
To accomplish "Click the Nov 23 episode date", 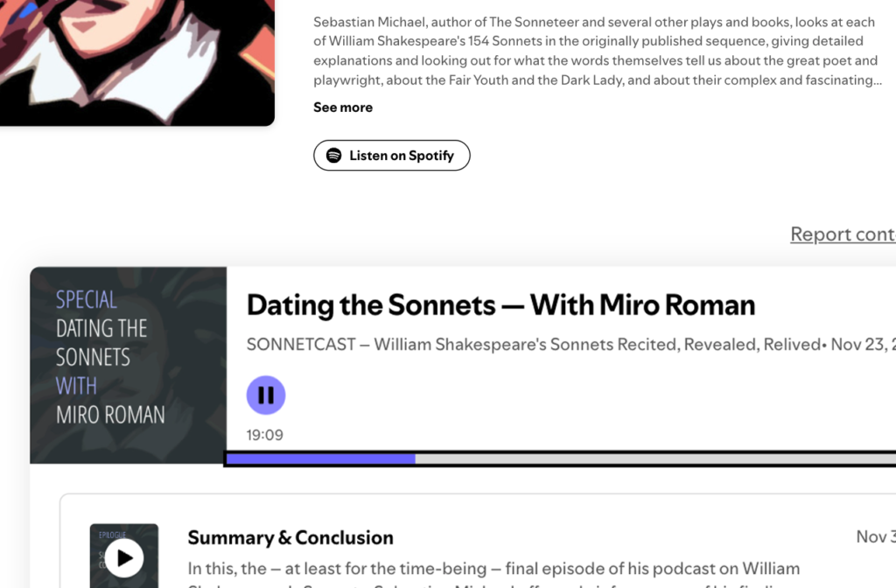I will pos(862,345).
